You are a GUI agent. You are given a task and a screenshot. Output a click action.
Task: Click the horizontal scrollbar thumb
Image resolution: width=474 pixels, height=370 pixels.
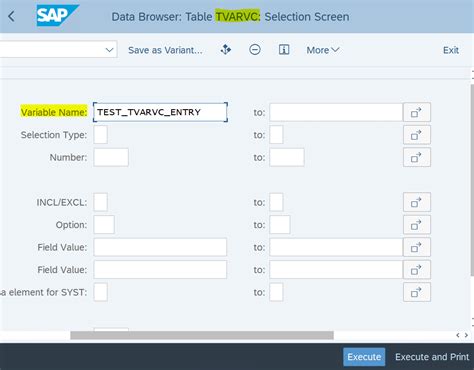coord(202,335)
